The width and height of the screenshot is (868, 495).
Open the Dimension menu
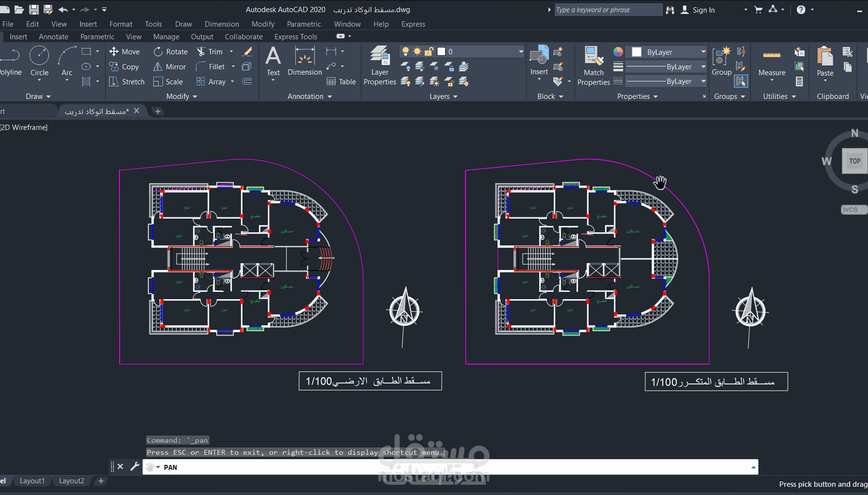tap(222, 24)
